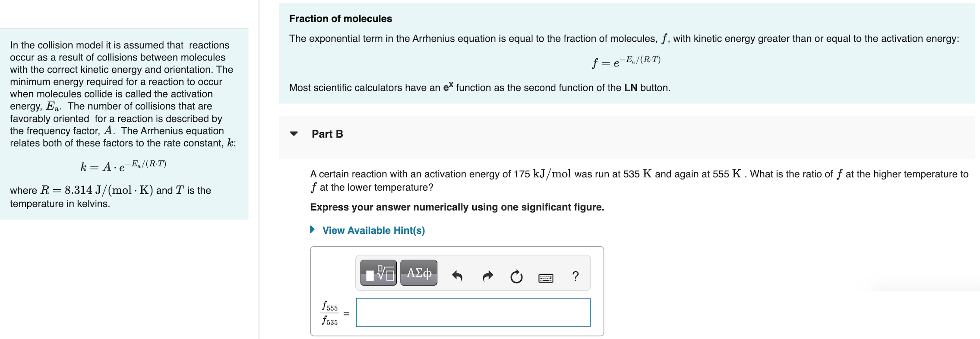Open equation editor help with the question mark
This screenshot has height=339, width=980.
pyautogui.click(x=575, y=276)
